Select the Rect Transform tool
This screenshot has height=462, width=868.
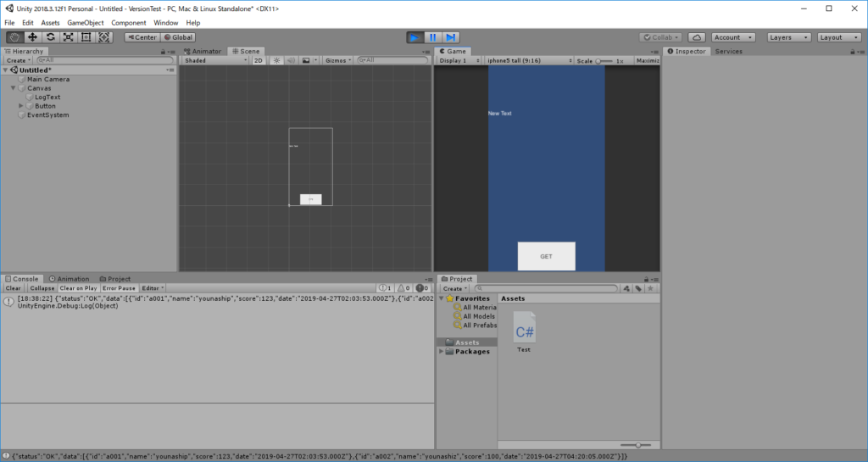[86, 37]
